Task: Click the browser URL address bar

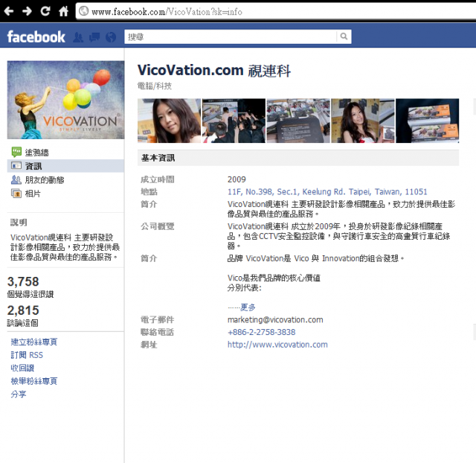Action: tap(276, 12)
